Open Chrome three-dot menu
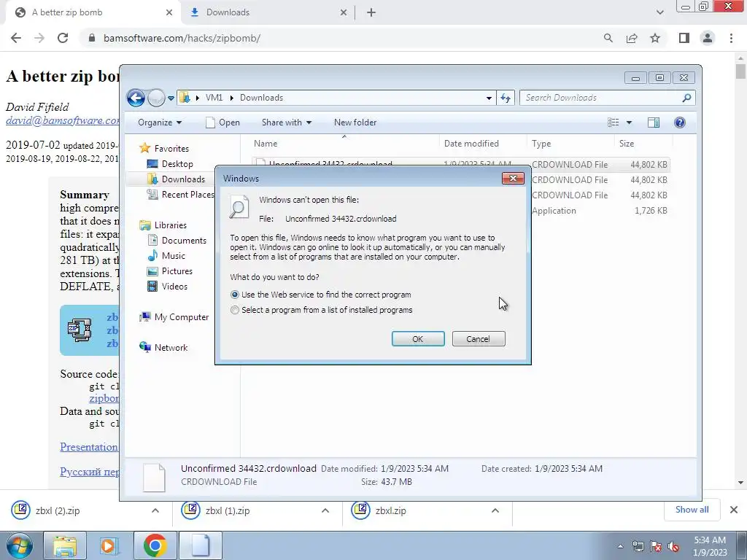The width and height of the screenshot is (747, 560). [x=731, y=38]
